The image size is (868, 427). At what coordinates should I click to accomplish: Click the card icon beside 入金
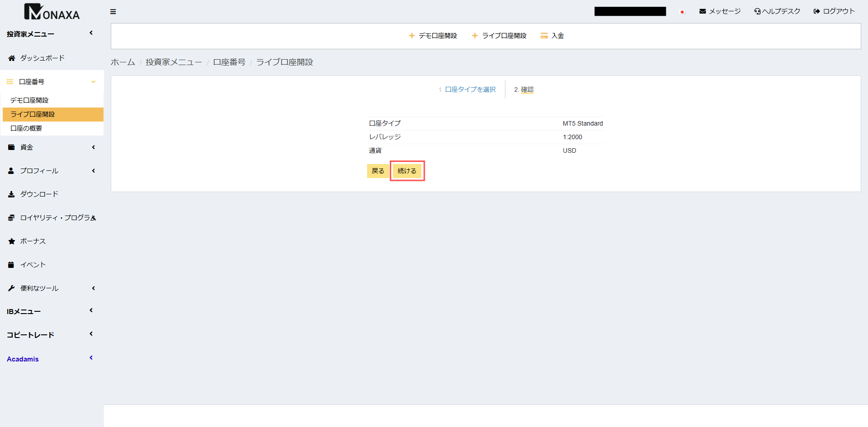click(544, 36)
